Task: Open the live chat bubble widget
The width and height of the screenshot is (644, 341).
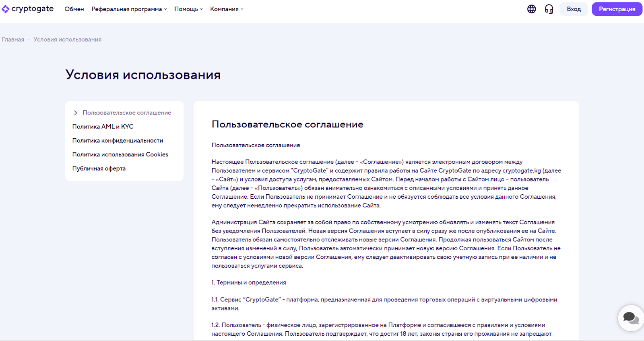Action: [631, 318]
